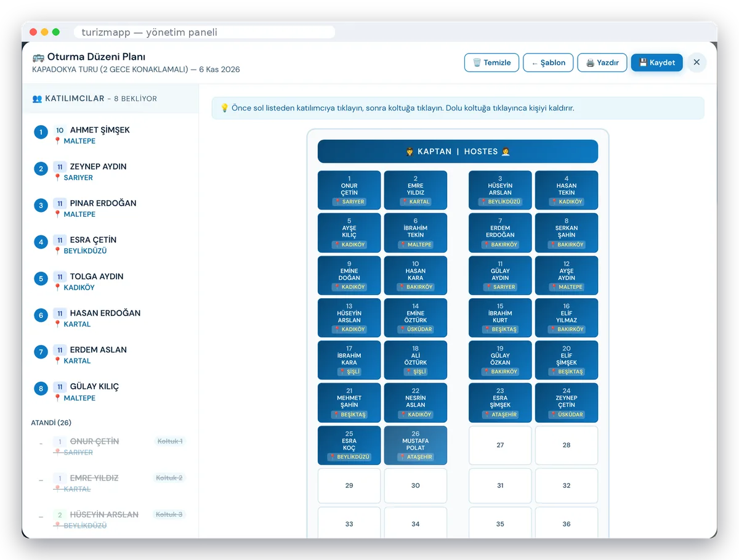Image resolution: width=739 pixels, height=560 pixels.
Task: Select Tolga Aydın from the participants list
Action: pos(110,282)
